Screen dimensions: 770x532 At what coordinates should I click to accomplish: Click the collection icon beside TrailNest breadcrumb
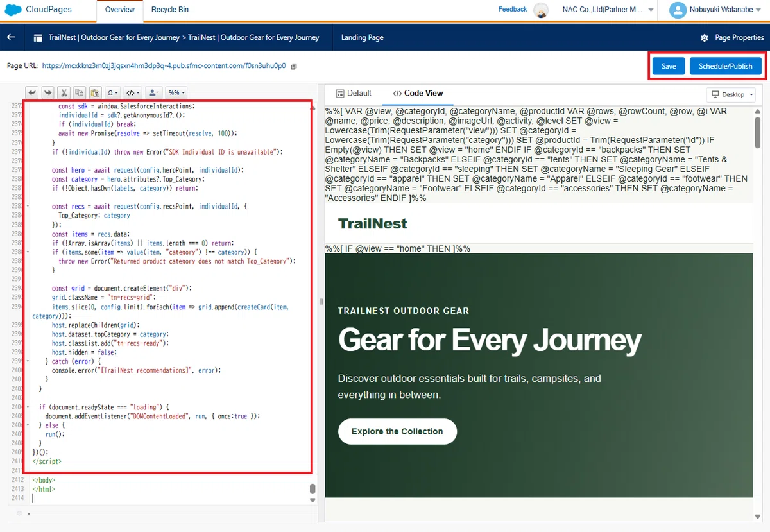(38, 38)
